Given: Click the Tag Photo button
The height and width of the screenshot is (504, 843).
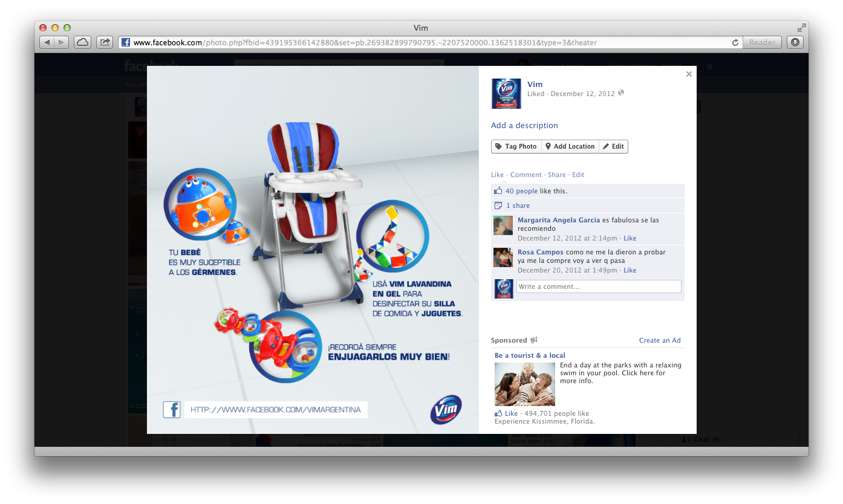Looking at the screenshot, I should [x=516, y=146].
